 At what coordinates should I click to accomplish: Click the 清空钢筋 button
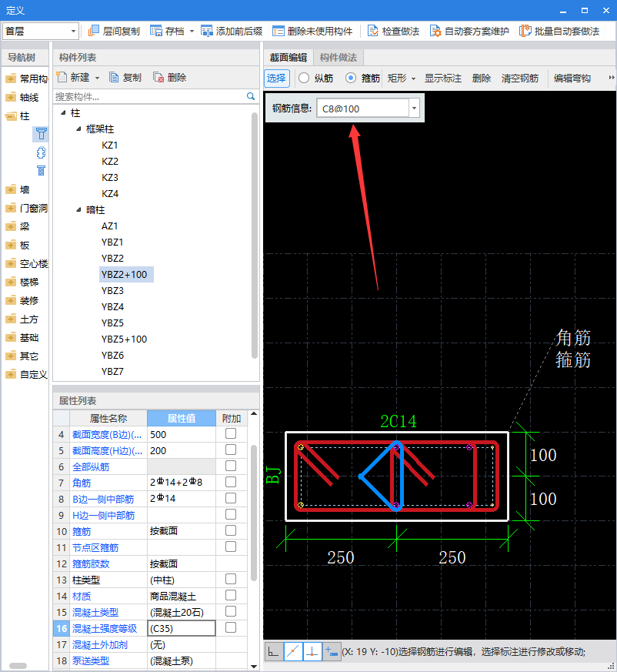coord(520,78)
